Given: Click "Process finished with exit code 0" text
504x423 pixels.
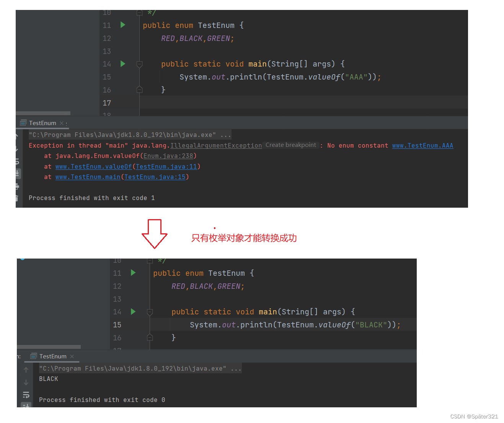Looking at the screenshot, I should (x=102, y=400).
